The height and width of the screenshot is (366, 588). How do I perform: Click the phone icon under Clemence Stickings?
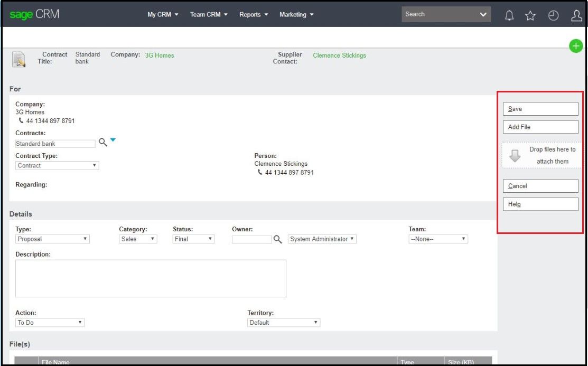260,172
